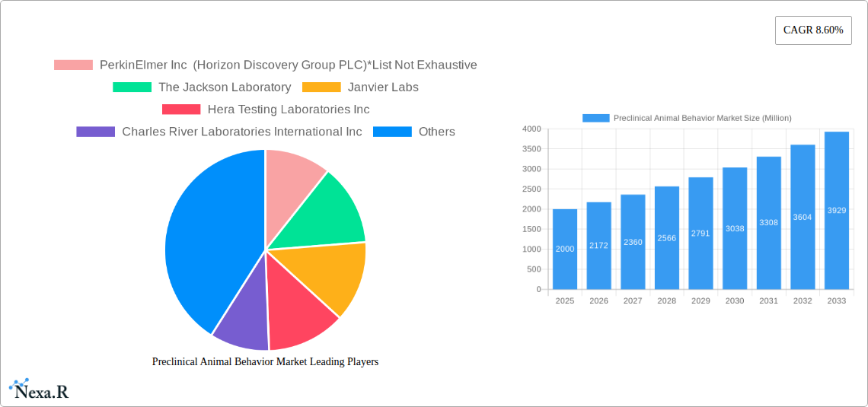The width and height of the screenshot is (868, 407).
Task: Click Preclinical Animal Behavior Market Size legend text
Action: click(x=703, y=118)
